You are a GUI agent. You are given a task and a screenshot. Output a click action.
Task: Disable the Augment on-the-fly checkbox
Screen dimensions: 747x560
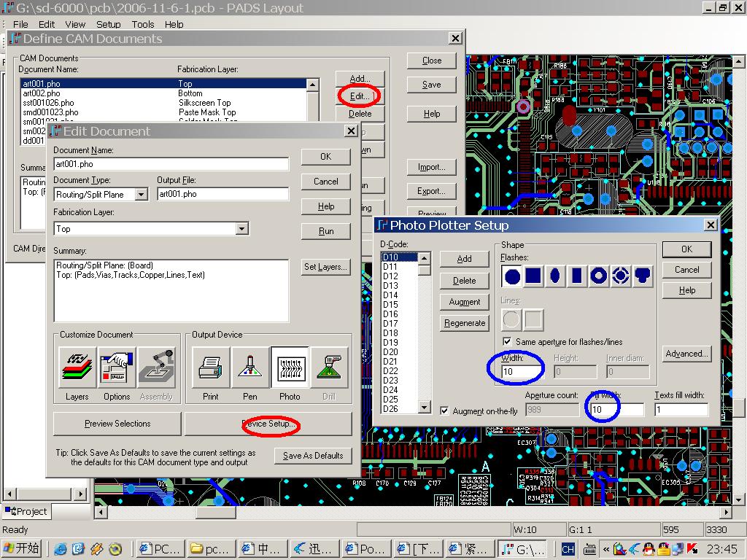[x=445, y=411]
